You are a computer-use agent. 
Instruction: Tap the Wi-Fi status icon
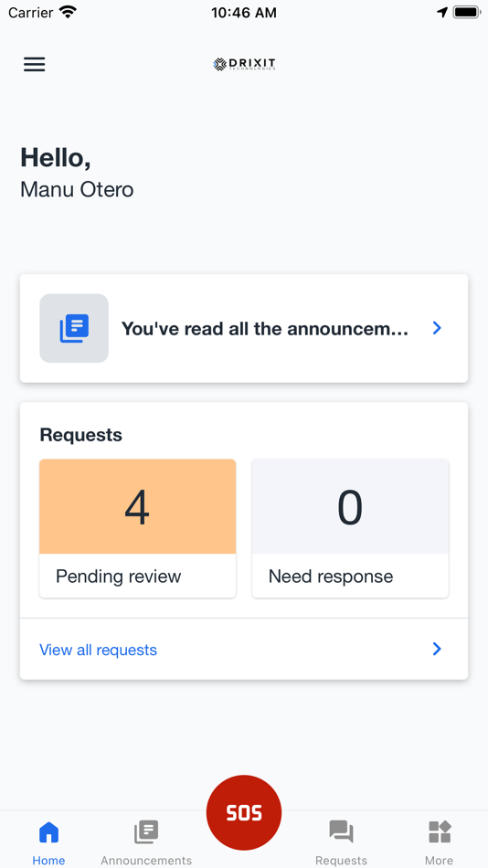[x=69, y=12]
